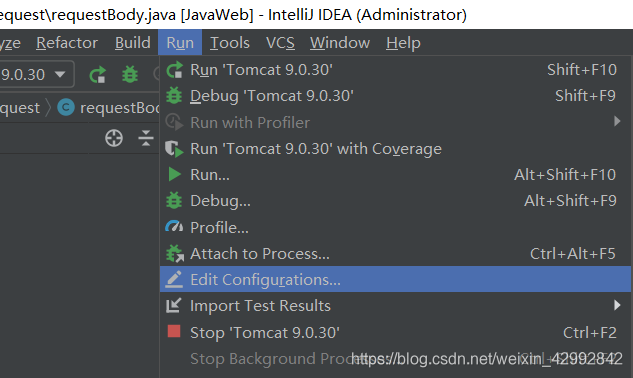Open the Help menu

[403, 42]
